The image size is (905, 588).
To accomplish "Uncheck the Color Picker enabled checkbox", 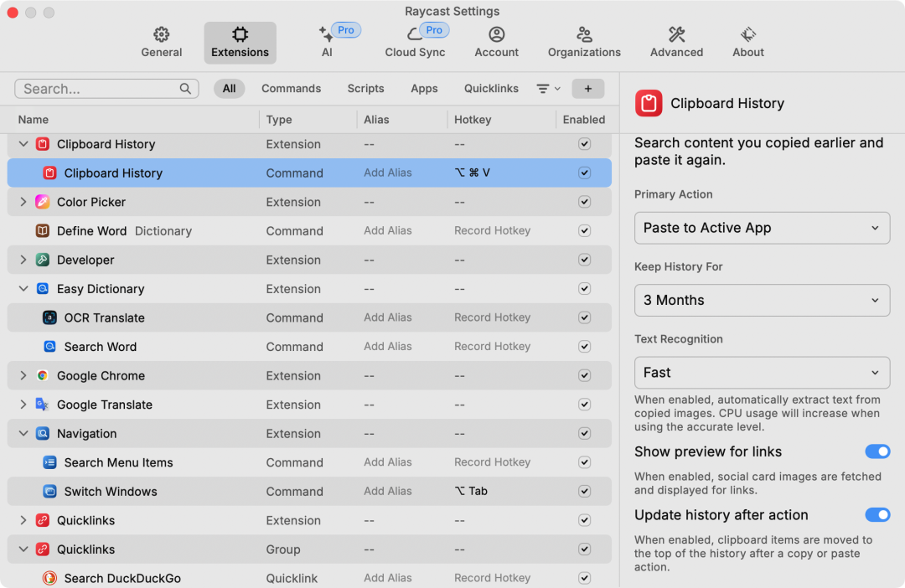I will click(585, 201).
